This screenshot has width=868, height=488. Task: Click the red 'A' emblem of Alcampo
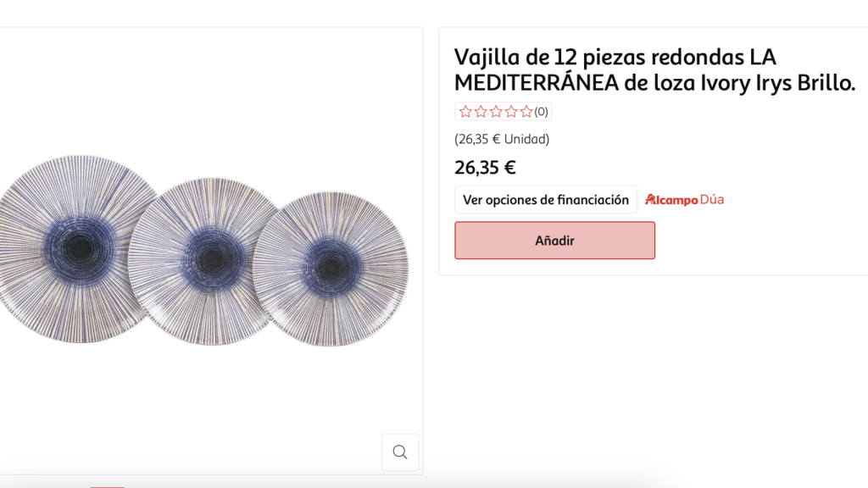click(x=653, y=199)
